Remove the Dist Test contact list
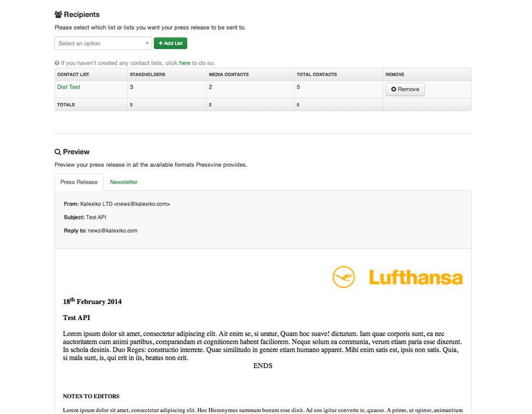 point(405,89)
